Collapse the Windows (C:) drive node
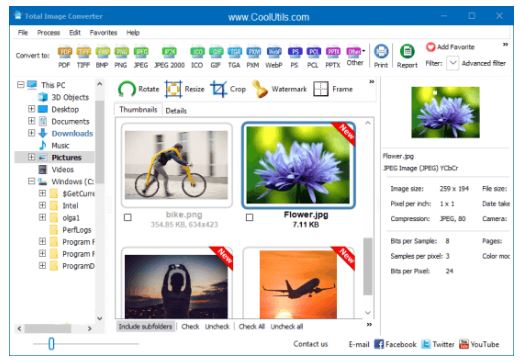Screen dimensions: 520x361 [31, 181]
